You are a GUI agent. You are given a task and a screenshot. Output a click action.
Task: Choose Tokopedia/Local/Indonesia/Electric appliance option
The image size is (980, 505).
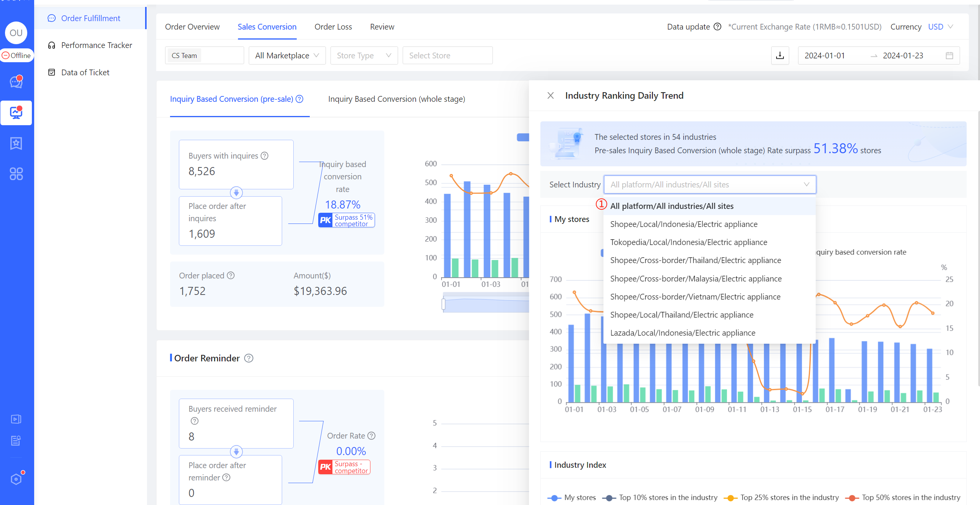[709, 242]
